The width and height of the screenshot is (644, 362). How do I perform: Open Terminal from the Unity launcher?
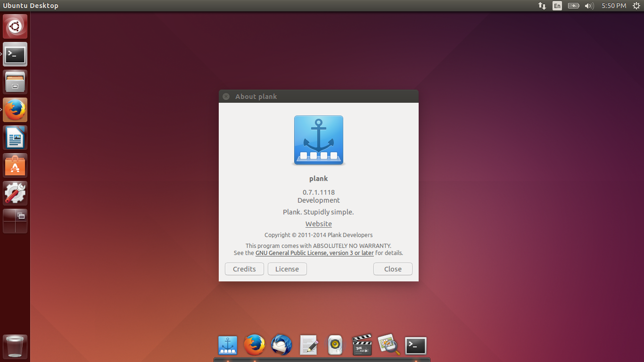coord(15,54)
